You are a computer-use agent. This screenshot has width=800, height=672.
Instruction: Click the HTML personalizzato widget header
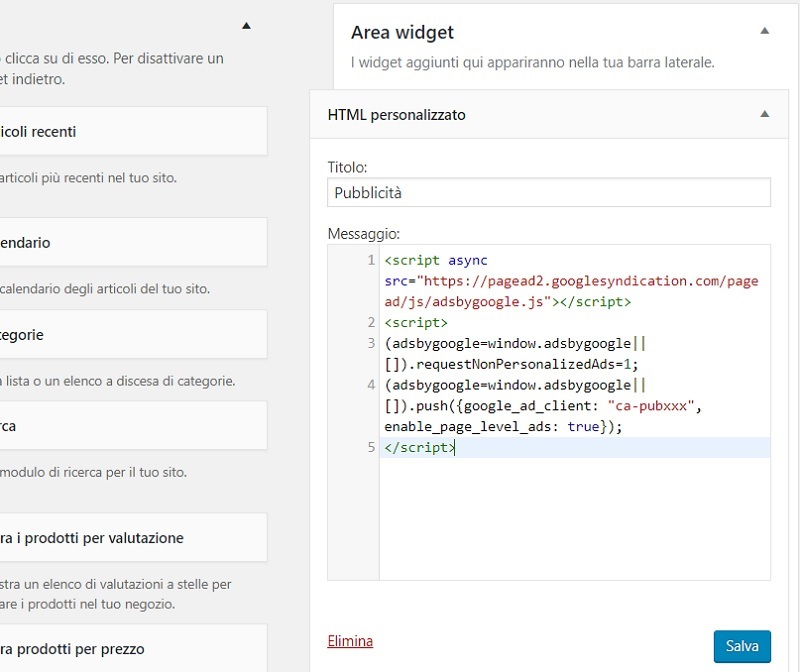pos(548,114)
